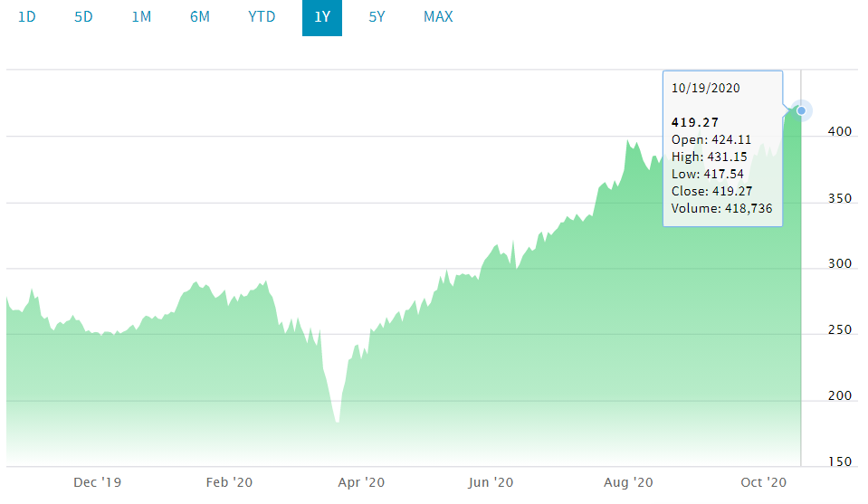Show the 1M chart range
The height and width of the screenshot is (504, 868).
coord(141,17)
